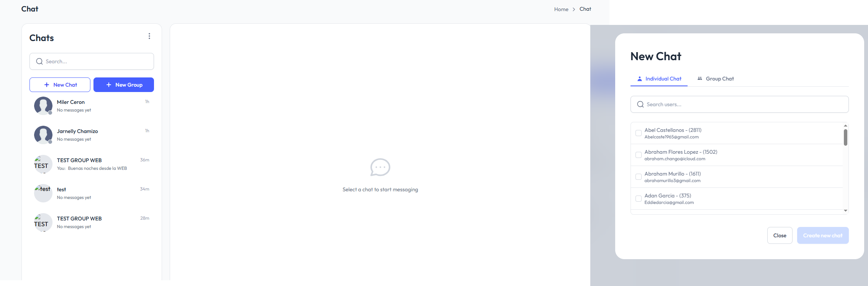Tick the Adan Garcia checkbox
This screenshot has height=286, width=868.
pyautogui.click(x=639, y=199)
